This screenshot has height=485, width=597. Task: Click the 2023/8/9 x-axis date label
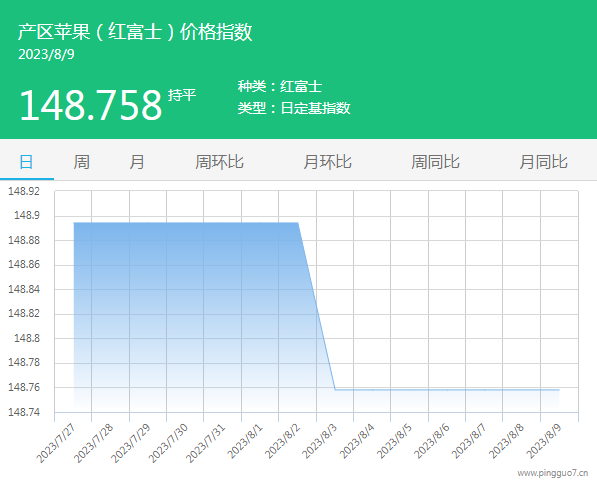tap(544, 442)
